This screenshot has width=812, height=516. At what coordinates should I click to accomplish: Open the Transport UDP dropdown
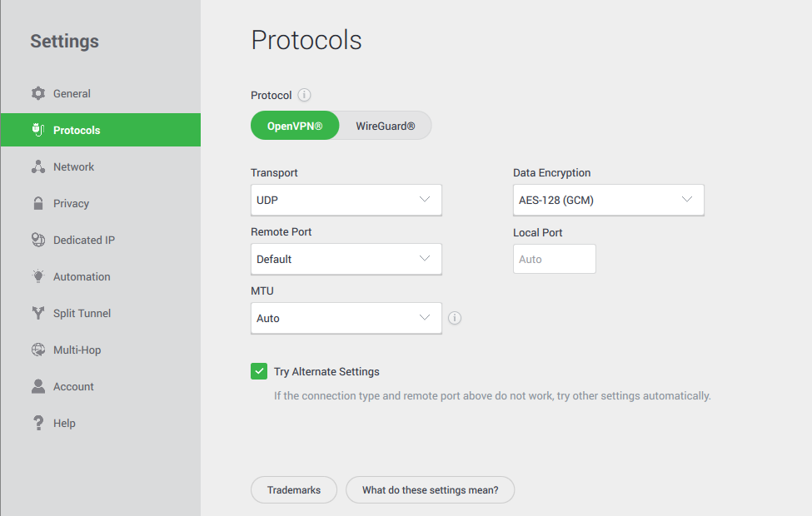[346, 200]
